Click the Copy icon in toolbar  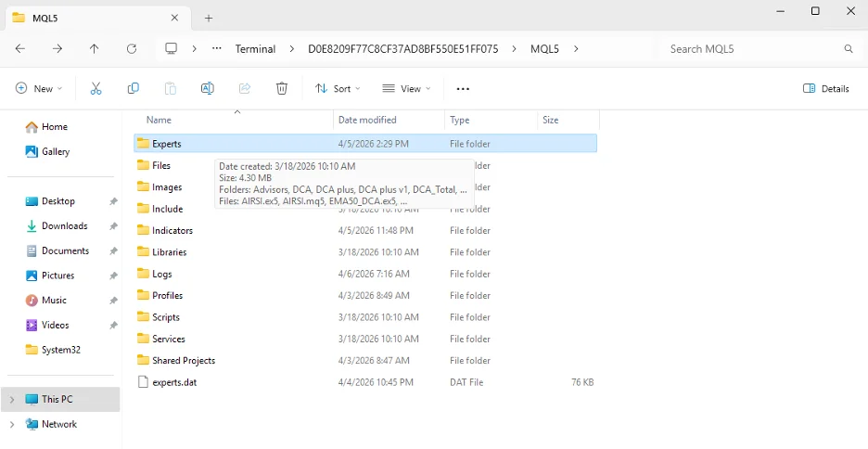tap(133, 88)
